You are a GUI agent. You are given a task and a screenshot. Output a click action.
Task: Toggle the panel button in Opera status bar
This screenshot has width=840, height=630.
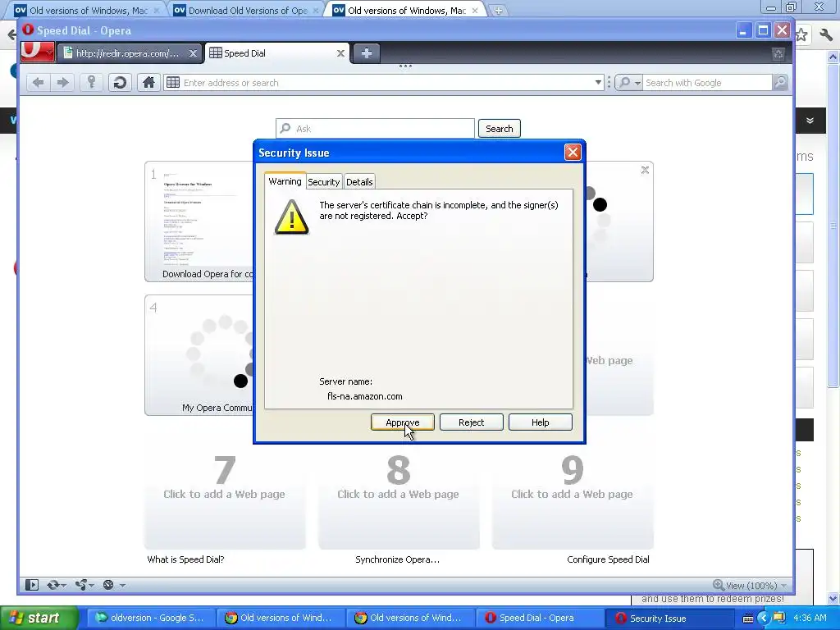(x=32, y=585)
